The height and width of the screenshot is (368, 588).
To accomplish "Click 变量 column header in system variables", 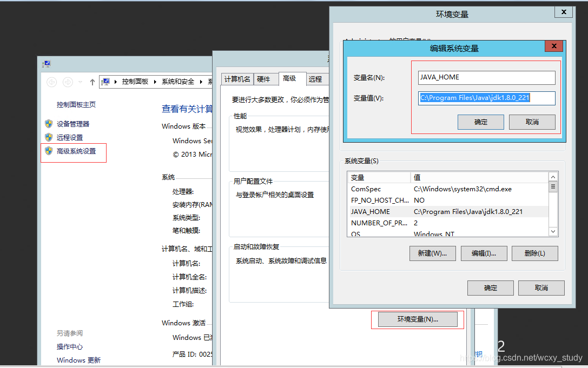I will [x=379, y=177].
